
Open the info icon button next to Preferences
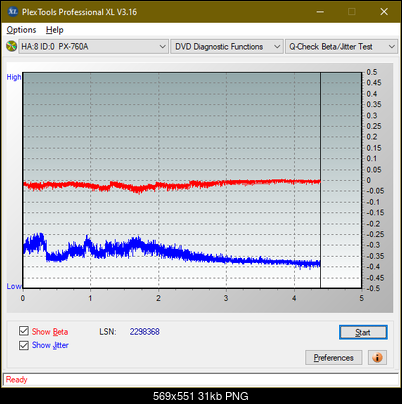coord(377,358)
